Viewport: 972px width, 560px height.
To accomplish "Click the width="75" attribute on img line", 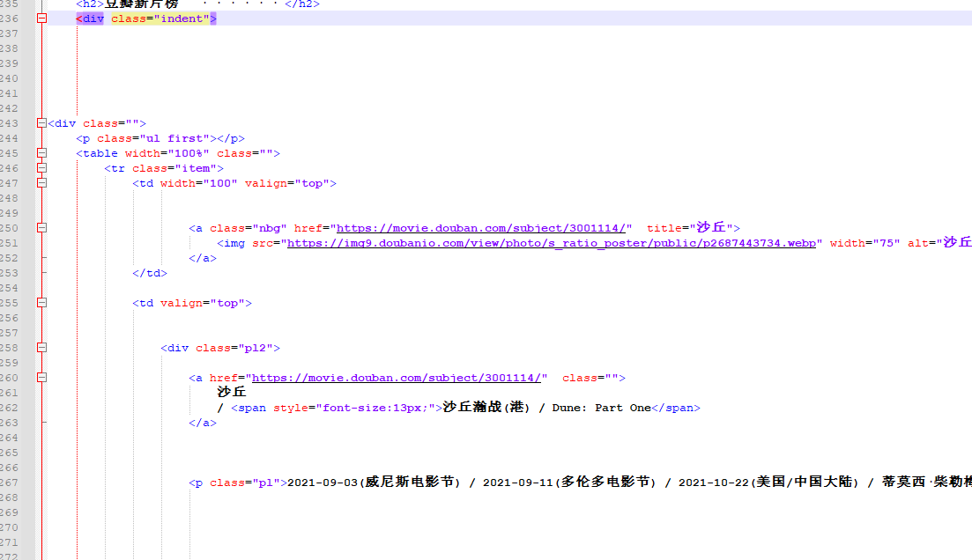I will pos(864,243).
